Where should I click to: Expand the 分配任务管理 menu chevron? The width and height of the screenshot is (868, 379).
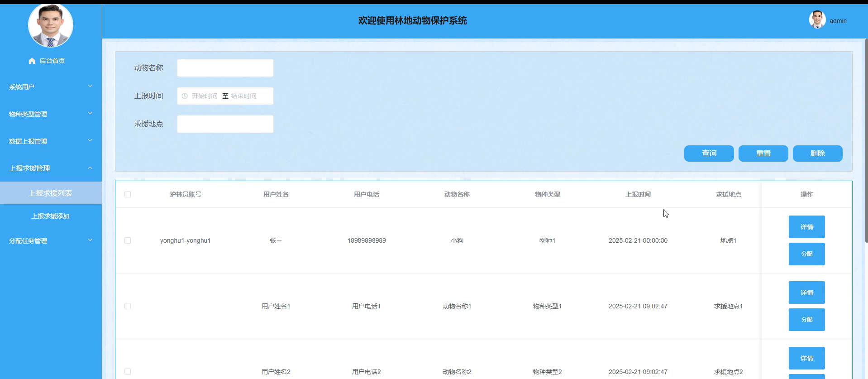(x=90, y=240)
